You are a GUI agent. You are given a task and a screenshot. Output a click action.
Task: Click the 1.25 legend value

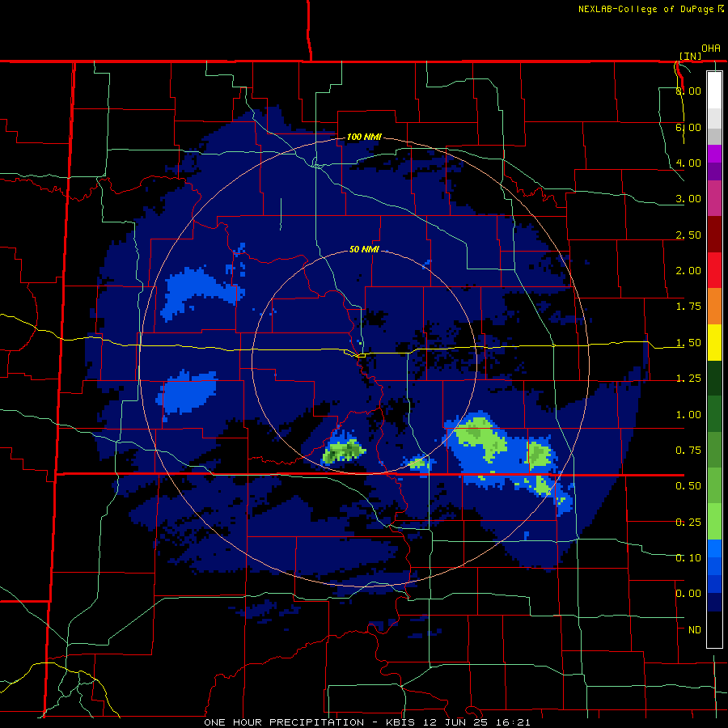[688, 379]
